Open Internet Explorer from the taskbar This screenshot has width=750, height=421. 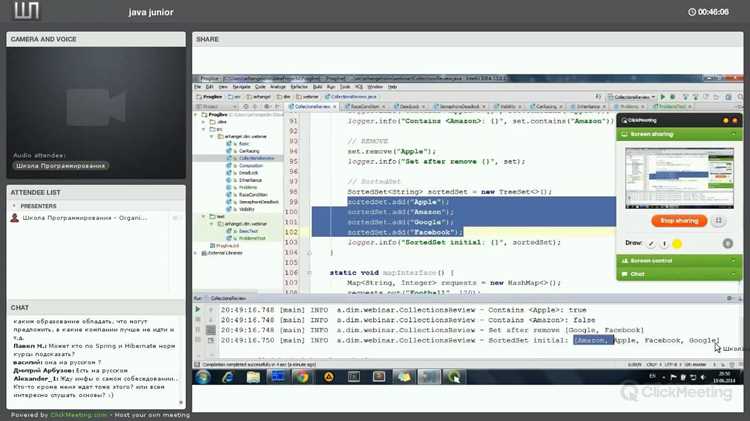click(x=228, y=377)
